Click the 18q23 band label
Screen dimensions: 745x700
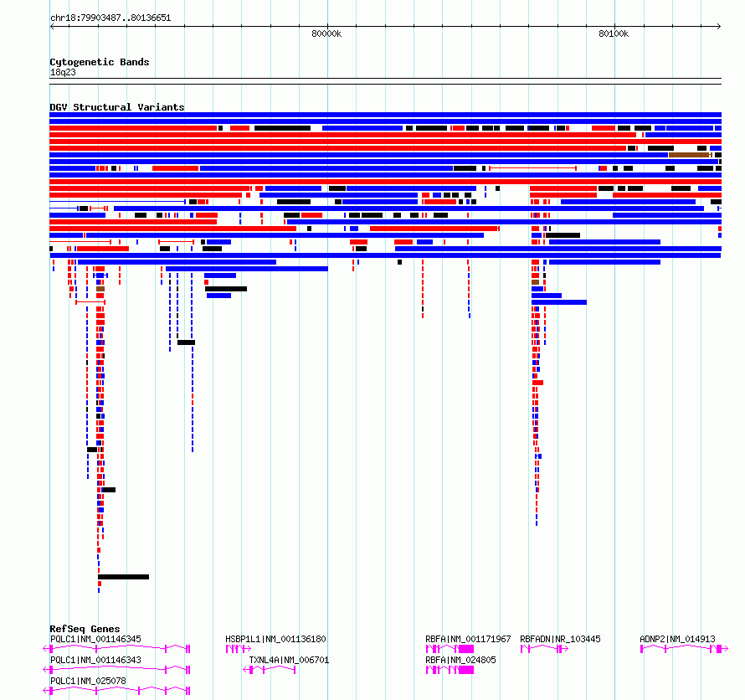point(63,72)
